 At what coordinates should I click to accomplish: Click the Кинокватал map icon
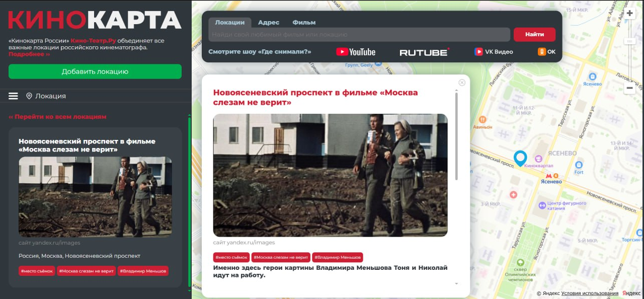pyautogui.click(x=538, y=159)
